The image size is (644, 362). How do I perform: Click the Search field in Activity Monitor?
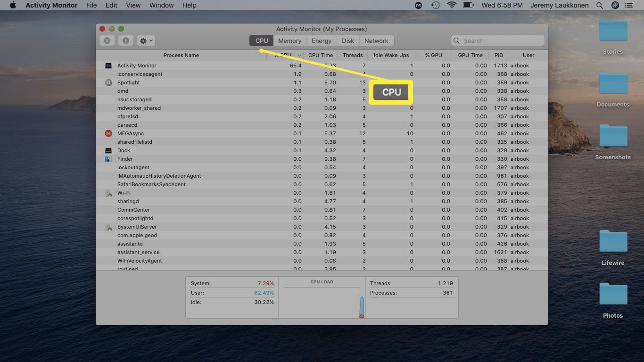coord(497,41)
